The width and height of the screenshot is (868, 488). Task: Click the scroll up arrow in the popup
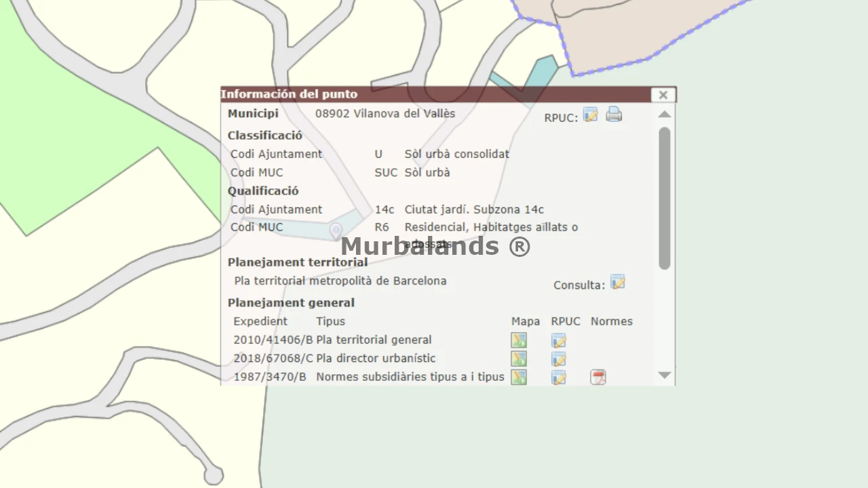[665, 115]
